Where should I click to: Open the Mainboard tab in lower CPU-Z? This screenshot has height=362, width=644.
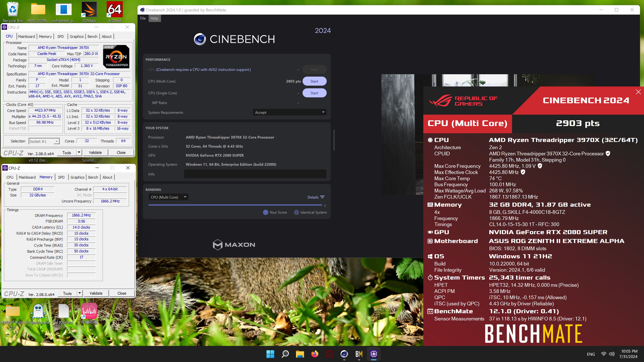tap(27, 177)
